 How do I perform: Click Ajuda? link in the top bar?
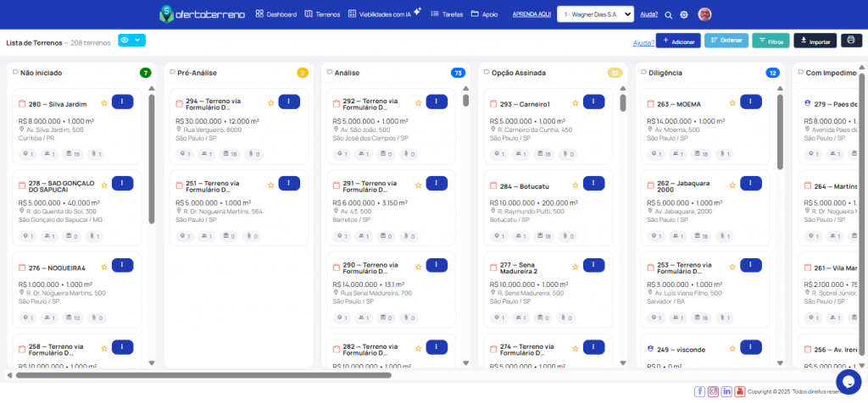648,14
